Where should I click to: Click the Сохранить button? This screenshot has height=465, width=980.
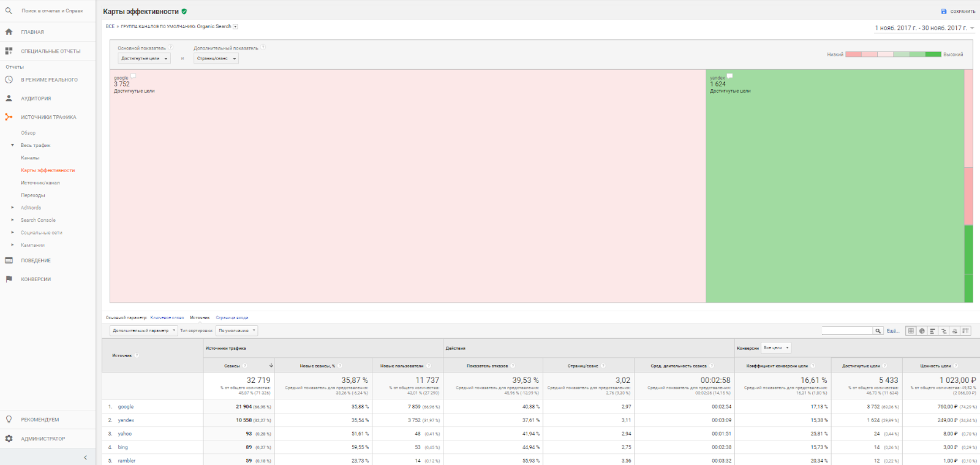pos(958,11)
